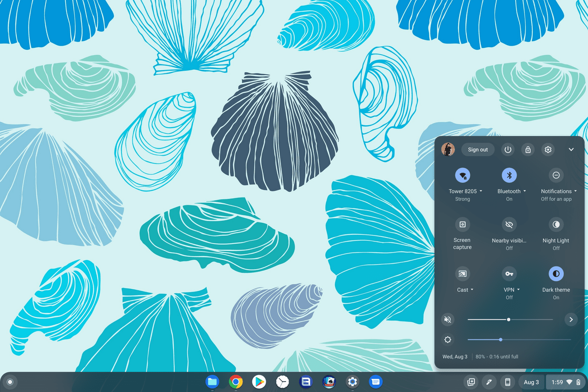Launch Google Chrome from the shelf
This screenshot has height=392, width=588.
click(235, 382)
